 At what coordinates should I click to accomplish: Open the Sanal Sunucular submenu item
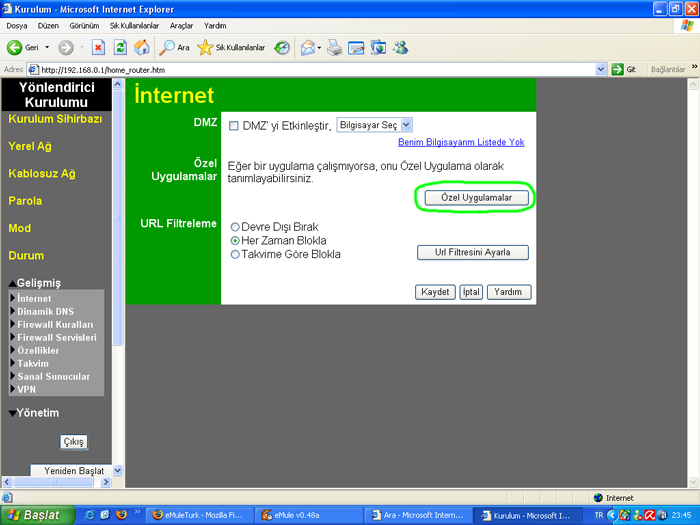[x=53, y=376]
